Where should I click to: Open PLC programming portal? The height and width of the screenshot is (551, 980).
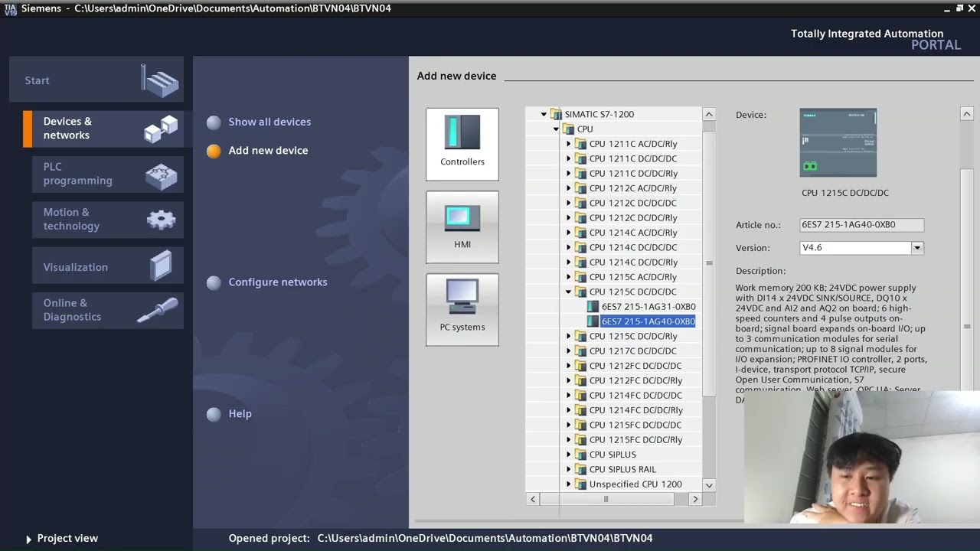108,174
